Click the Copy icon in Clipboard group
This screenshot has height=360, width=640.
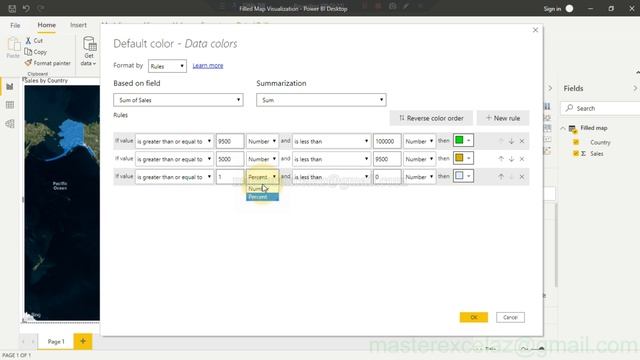tap(28, 52)
